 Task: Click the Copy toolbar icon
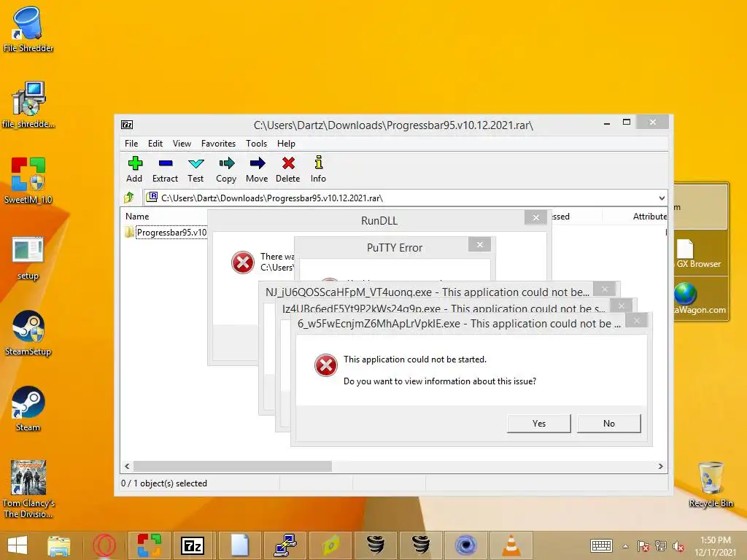(x=226, y=169)
